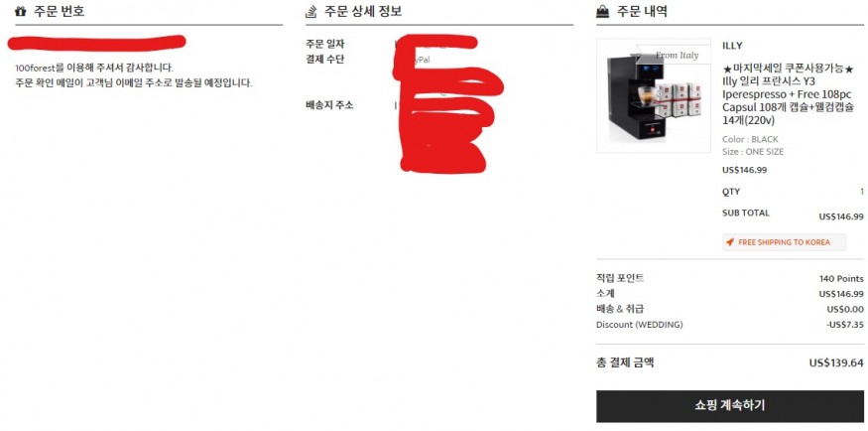This screenshot has height=431, width=868.
Task: Click the 쇼핑 계속하기 button
Action: 729,406
